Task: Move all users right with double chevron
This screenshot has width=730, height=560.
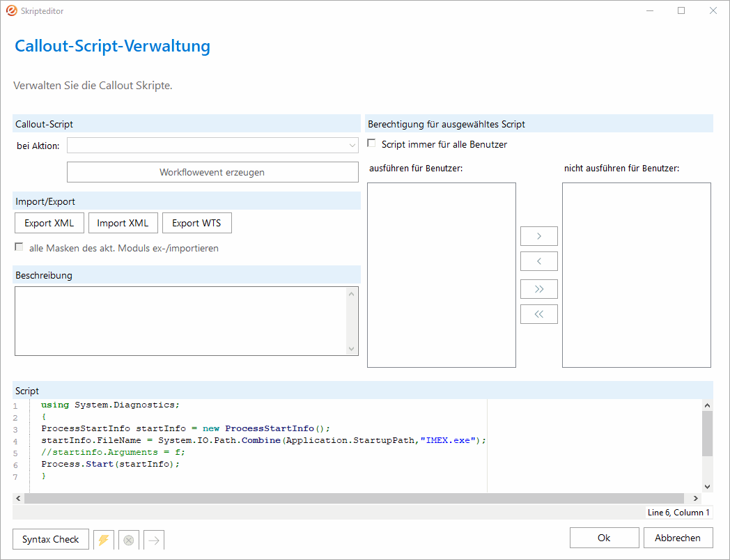Action: 538,289
